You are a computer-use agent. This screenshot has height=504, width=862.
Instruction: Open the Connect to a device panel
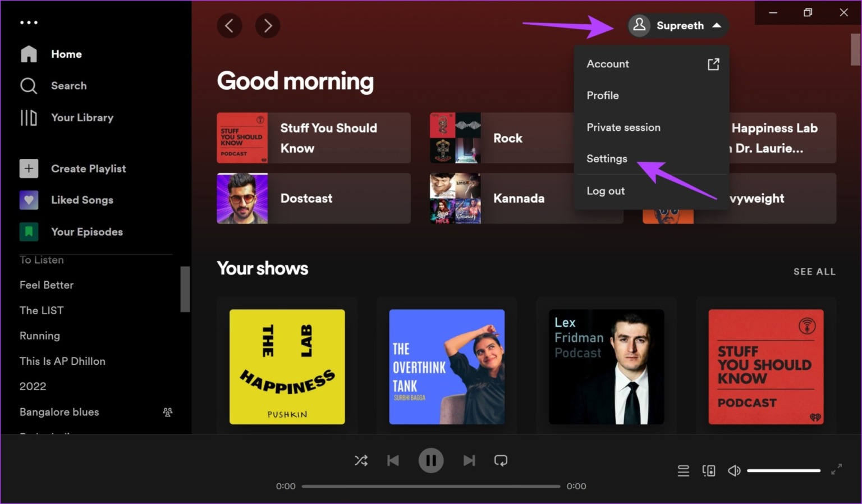[x=709, y=470]
